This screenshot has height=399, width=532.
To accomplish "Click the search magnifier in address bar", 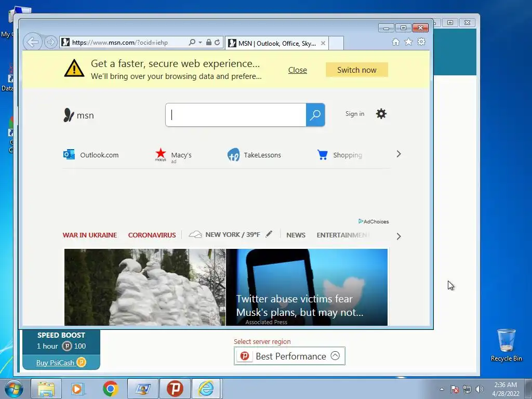I will pos(192,42).
